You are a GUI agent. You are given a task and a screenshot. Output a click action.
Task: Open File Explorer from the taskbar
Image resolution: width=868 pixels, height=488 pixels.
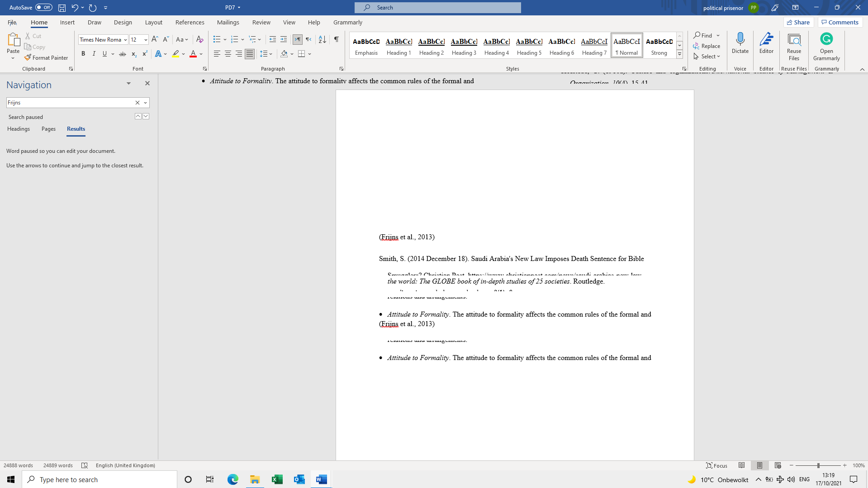(255, 479)
